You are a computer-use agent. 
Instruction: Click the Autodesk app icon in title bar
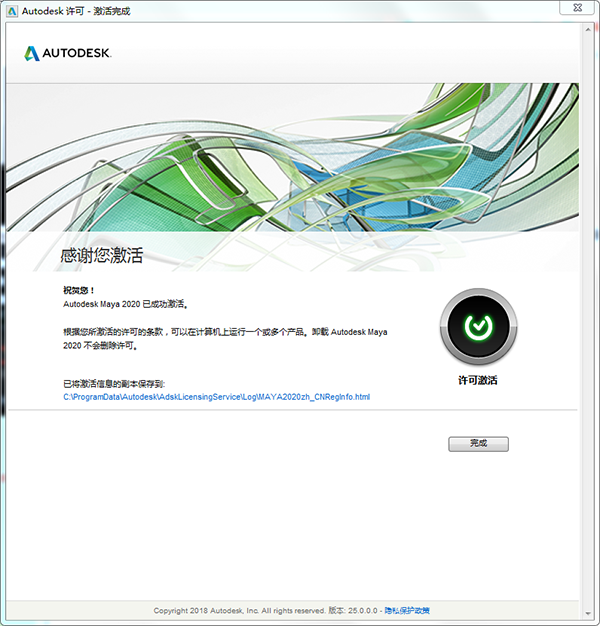tap(12, 11)
